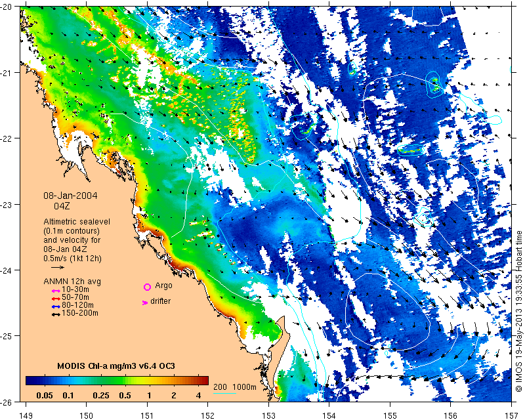The image size is (525, 420).
Task: Click the '0.5m/s (1kt 12h)' label
Action: [x=72, y=259]
